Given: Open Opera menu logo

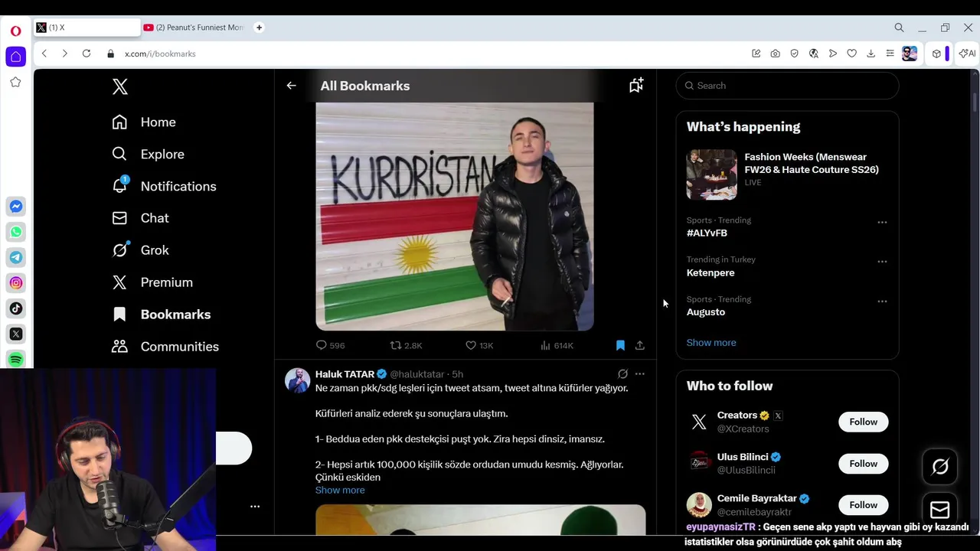Looking at the screenshot, I should (x=15, y=31).
